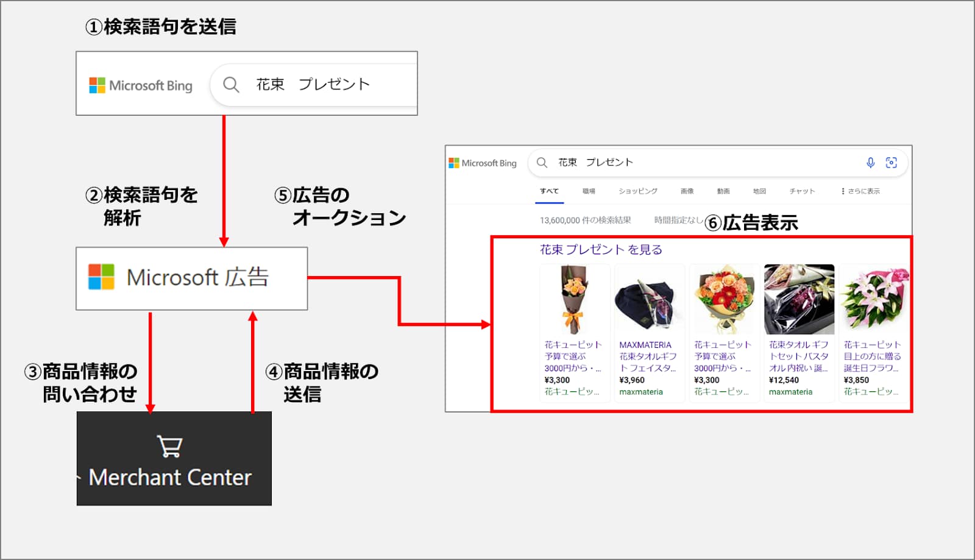Go to the 地図 tab

[x=759, y=191]
